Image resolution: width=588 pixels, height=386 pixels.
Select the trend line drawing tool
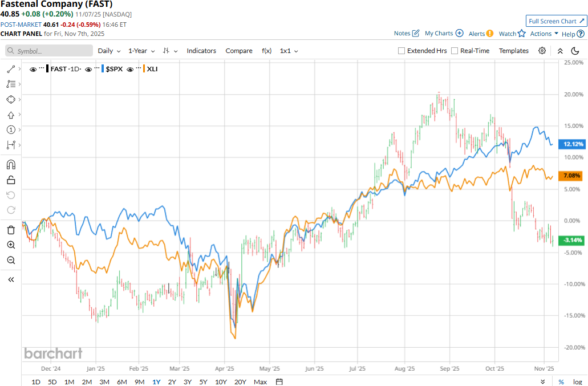point(11,70)
